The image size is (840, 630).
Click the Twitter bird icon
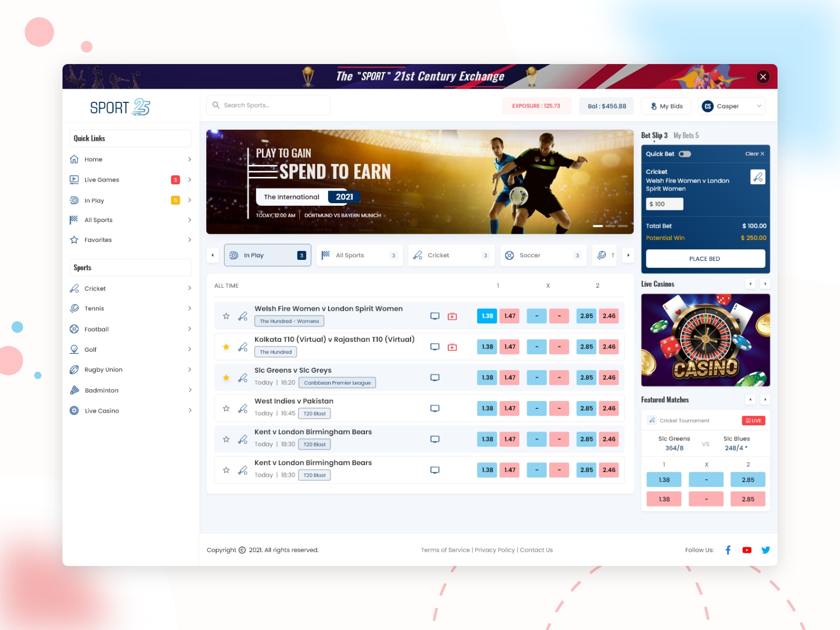765,550
